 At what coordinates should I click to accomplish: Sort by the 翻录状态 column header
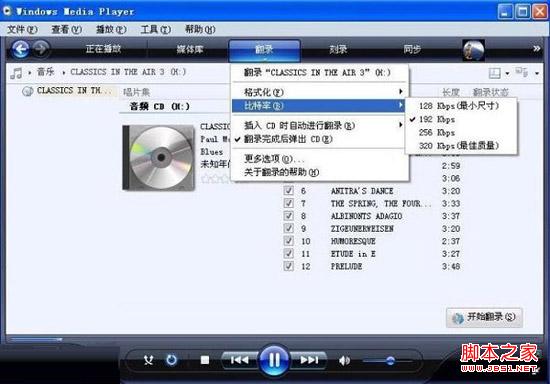[x=491, y=92]
